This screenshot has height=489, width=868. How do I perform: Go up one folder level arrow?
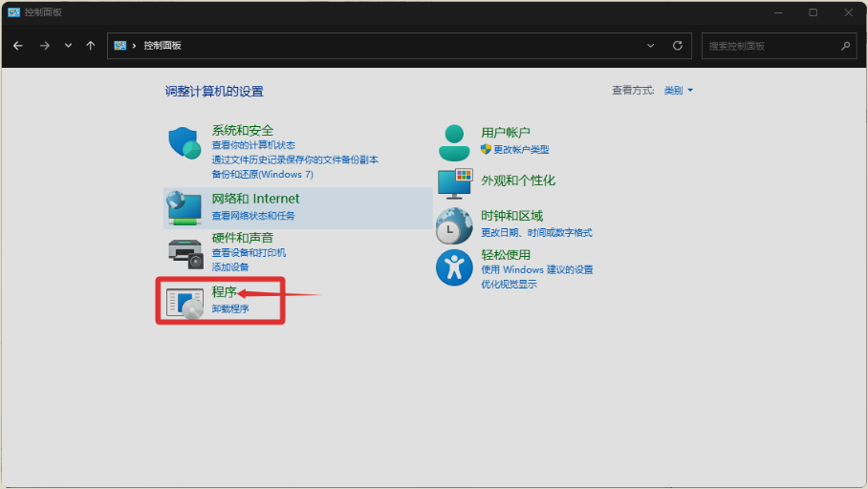(x=91, y=46)
